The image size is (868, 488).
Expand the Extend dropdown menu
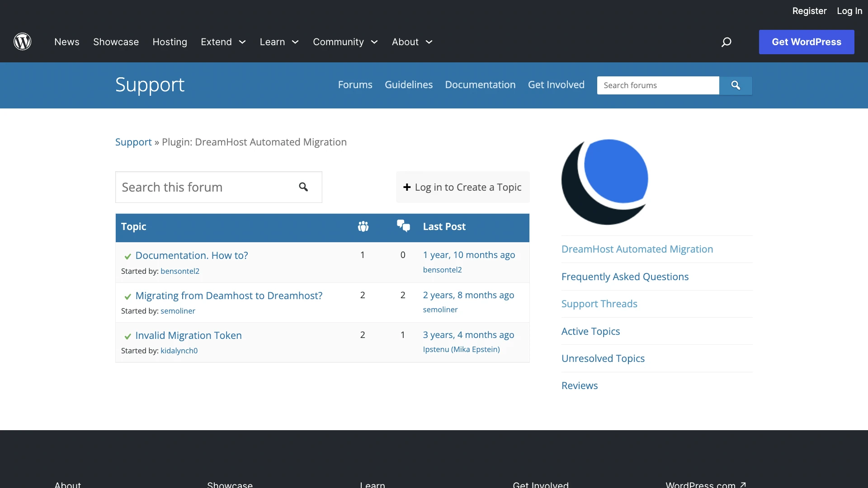(x=223, y=42)
